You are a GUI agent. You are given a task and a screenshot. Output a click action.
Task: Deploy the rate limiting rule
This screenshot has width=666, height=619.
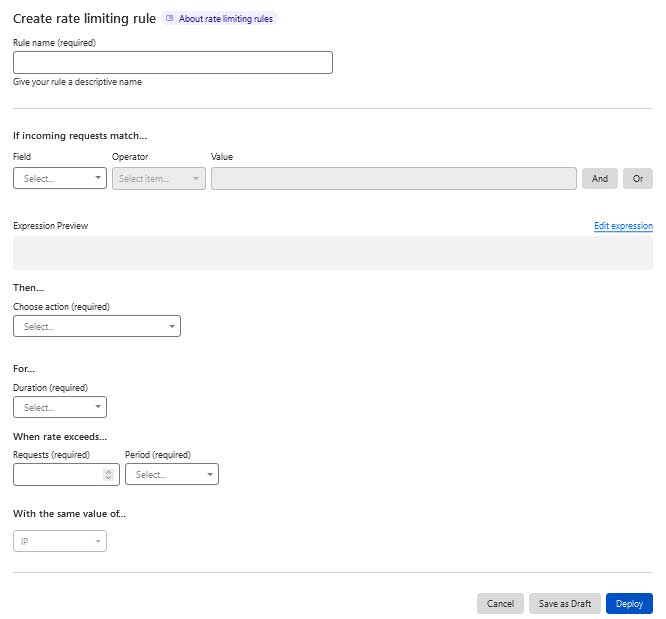[629, 603]
